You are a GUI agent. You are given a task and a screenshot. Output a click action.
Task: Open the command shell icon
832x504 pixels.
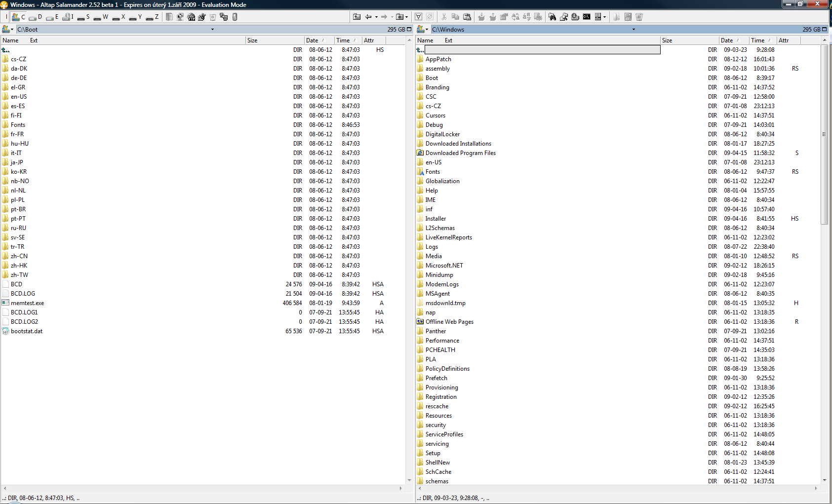(587, 17)
